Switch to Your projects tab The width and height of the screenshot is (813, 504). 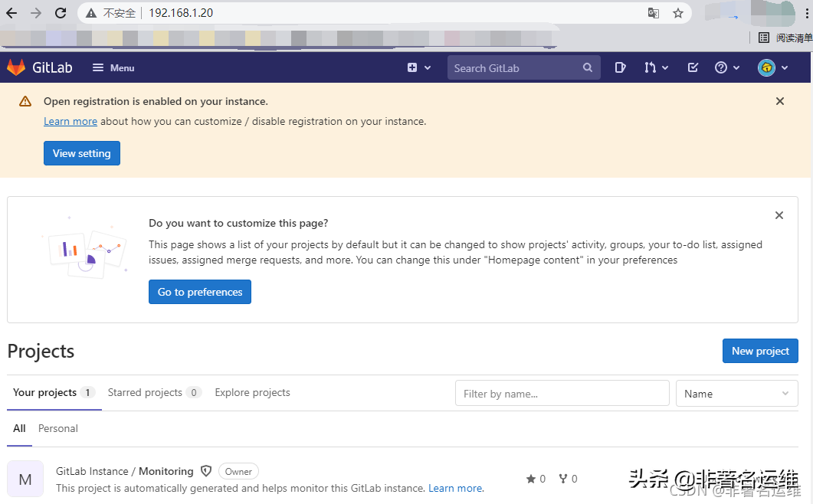point(54,392)
